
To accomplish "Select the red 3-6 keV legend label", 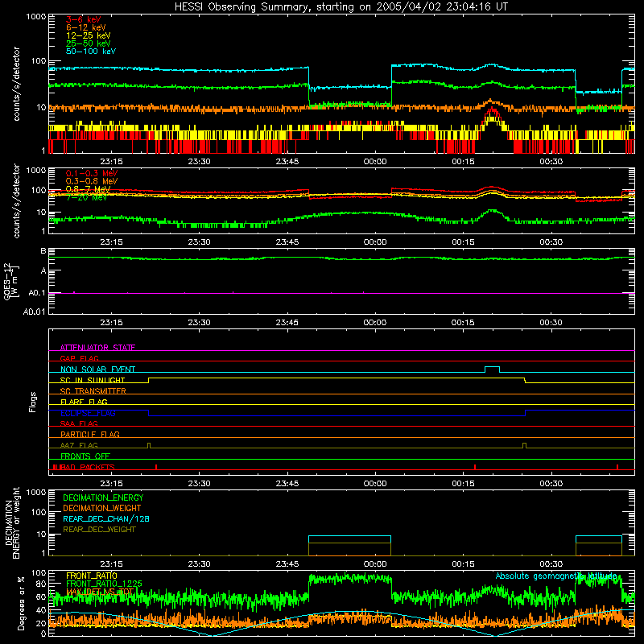I will pyautogui.click(x=83, y=19).
